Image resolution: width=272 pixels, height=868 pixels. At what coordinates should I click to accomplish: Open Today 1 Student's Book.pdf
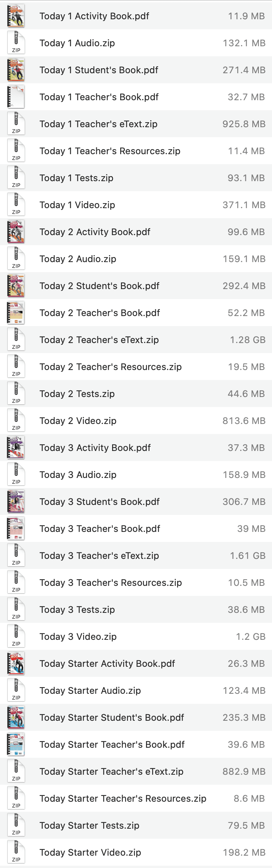98,70
